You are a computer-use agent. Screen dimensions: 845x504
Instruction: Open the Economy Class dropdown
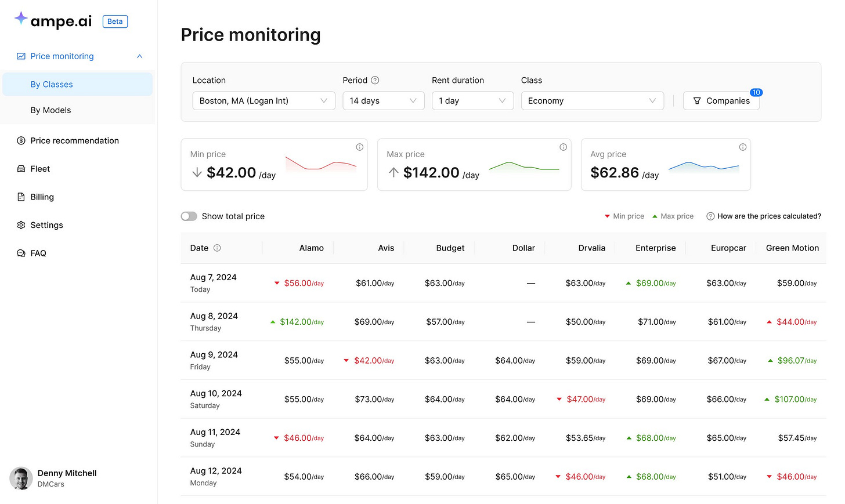[592, 100]
